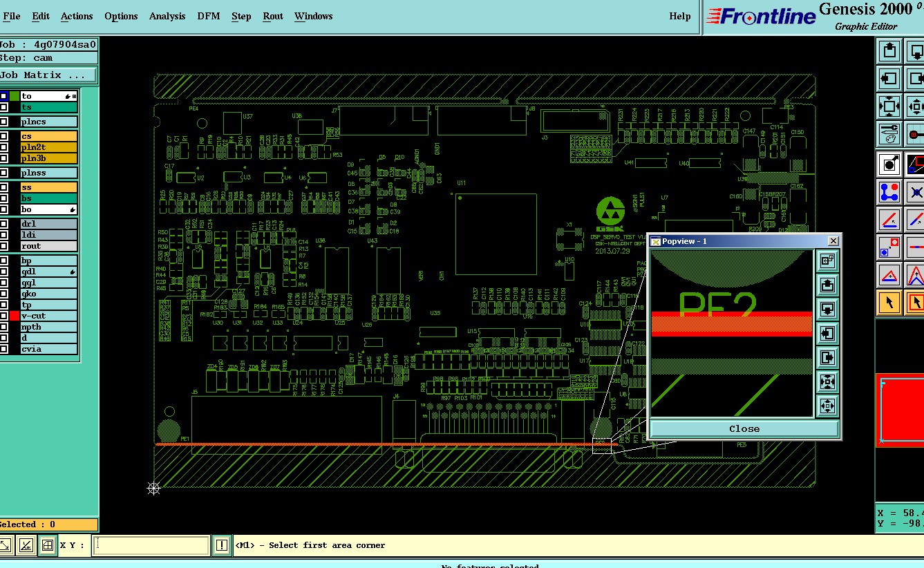Click the pan up icon in main toolbar
The width and height of the screenshot is (924, 568).
point(889,51)
